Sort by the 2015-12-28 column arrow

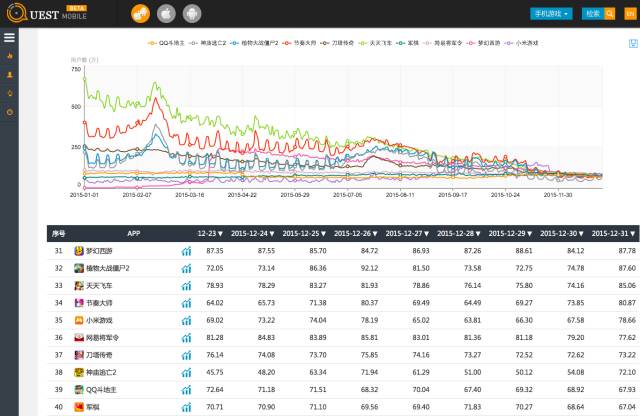point(478,234)
